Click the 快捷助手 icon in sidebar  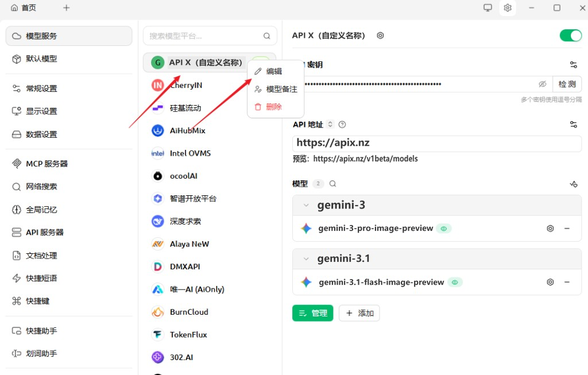point(17,331)
